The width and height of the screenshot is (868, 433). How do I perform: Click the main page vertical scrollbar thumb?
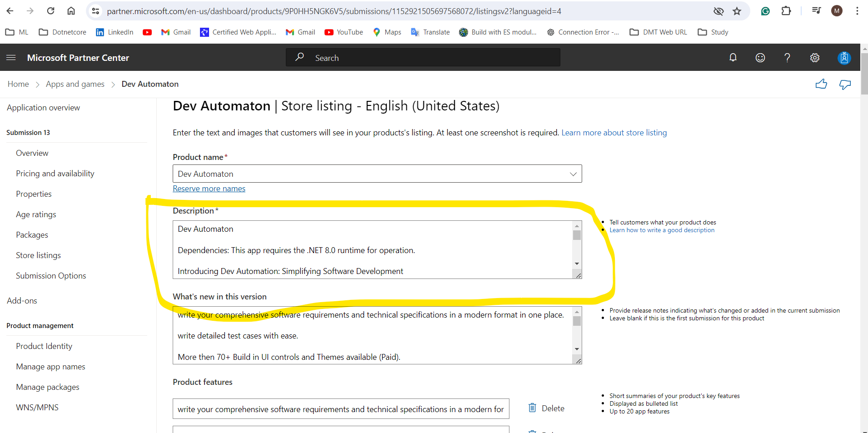point(864,74)
